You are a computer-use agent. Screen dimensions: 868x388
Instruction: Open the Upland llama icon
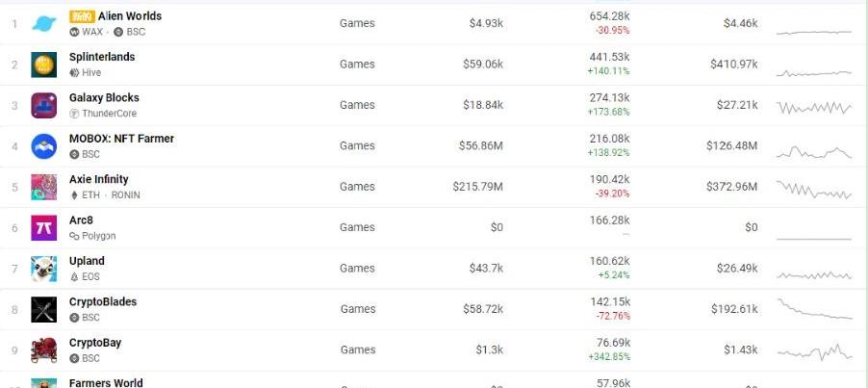click(x=43, y=269)
